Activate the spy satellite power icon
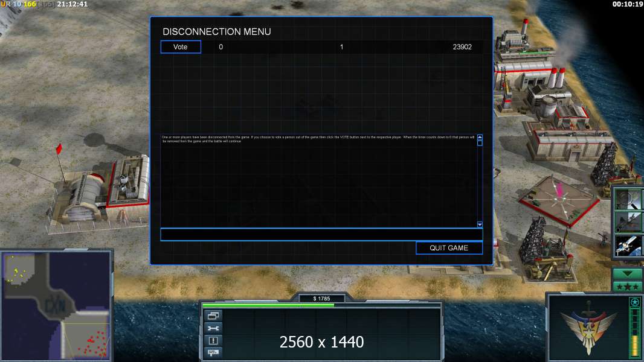This screenshot has width=644, height=362. point(628,245)
